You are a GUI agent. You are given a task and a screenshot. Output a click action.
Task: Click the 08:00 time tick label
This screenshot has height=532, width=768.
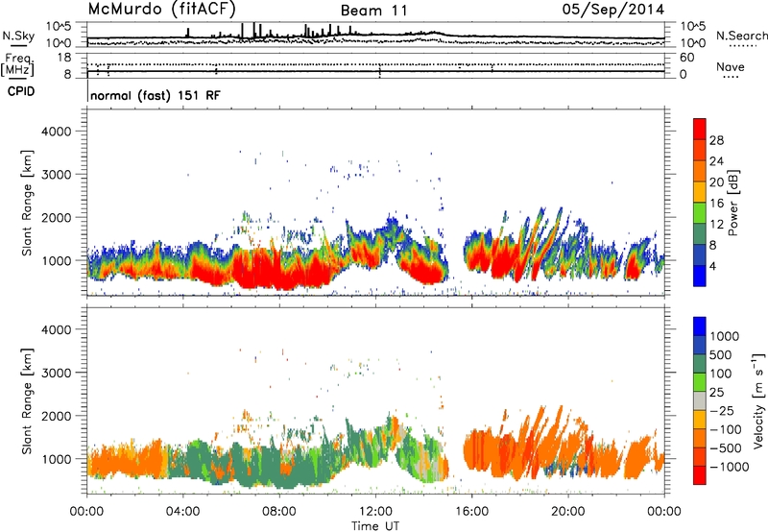pos(279,512)
